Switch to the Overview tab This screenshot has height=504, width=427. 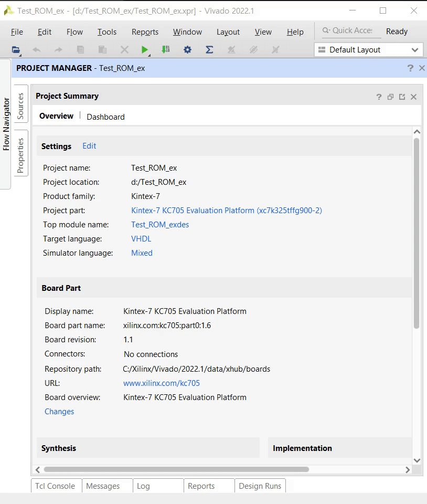point(56,116)
